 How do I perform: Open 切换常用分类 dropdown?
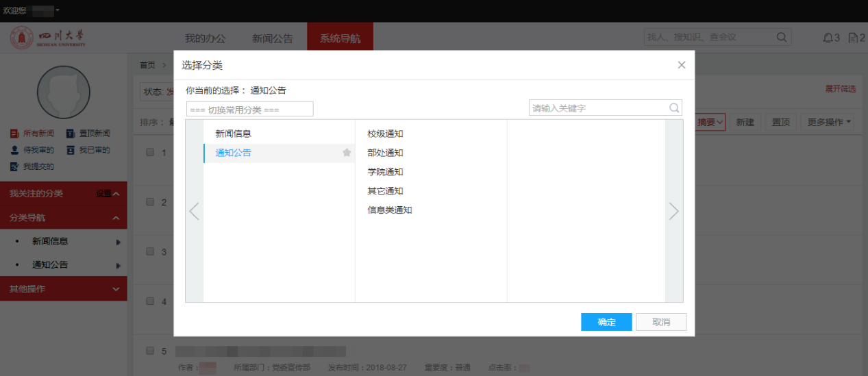[x=249, y=109]
